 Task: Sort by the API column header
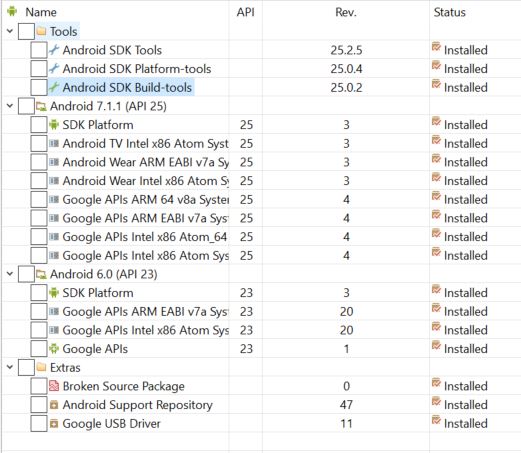[x=245, y=12]
